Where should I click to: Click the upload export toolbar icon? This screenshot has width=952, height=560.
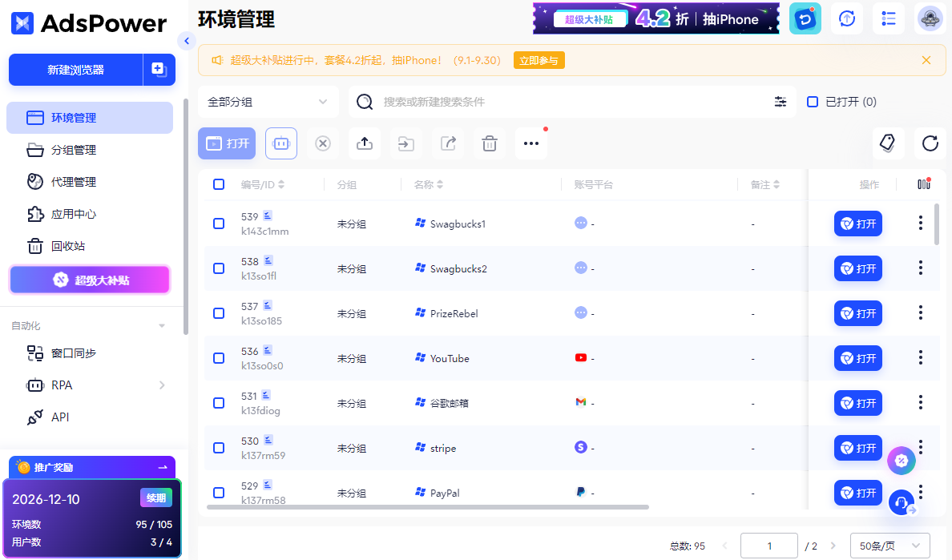(x=365, y=143)
